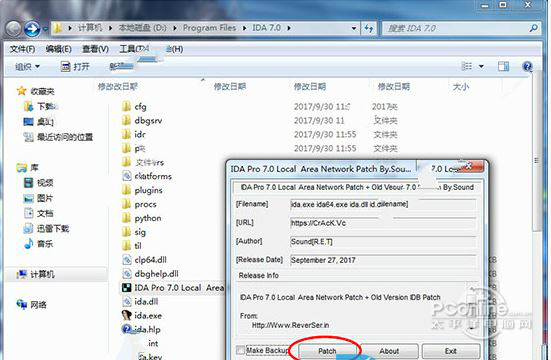This screenshot has height=360, width=551.
Task: Click the address bar refresh button
Action: (369, 28)
